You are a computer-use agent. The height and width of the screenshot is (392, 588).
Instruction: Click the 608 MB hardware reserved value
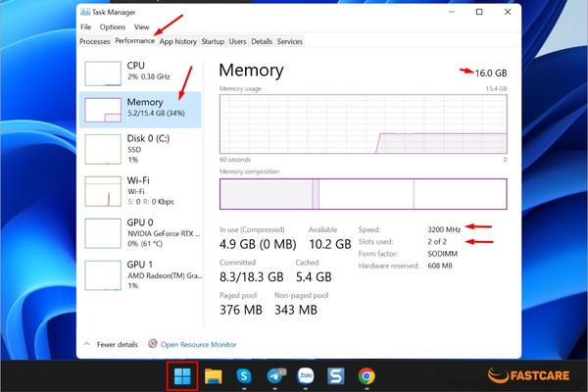click(x=440, y=266)
